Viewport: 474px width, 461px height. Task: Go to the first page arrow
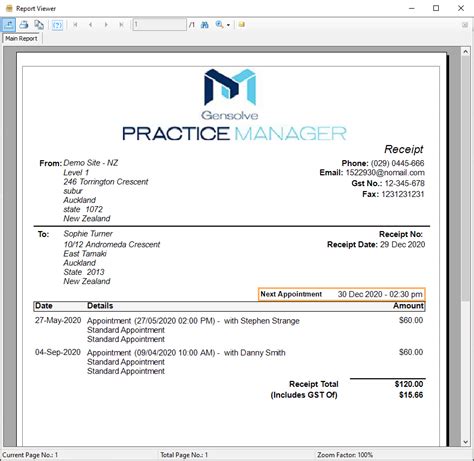pos(75,25)
